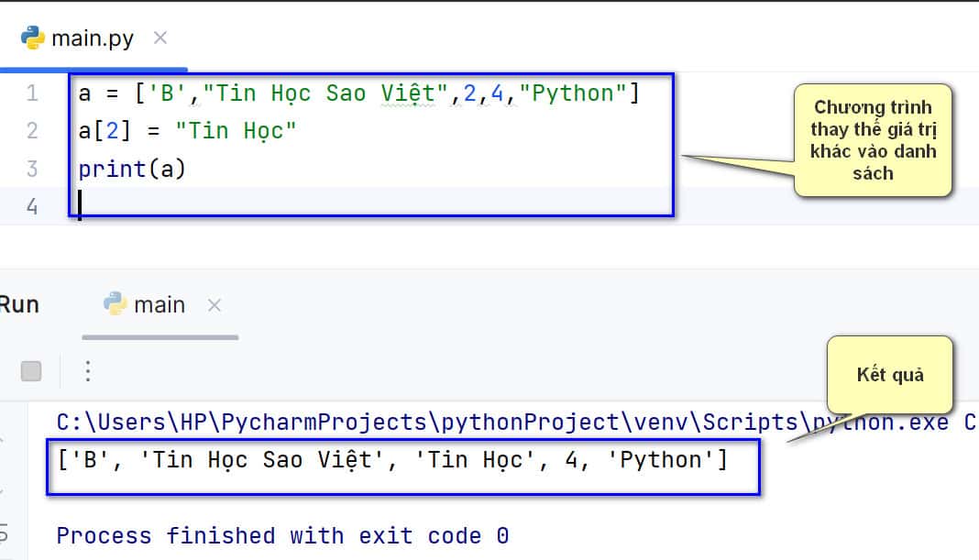
Task: Click the "Python" string in the list
Action: click(x=573, y=93)
